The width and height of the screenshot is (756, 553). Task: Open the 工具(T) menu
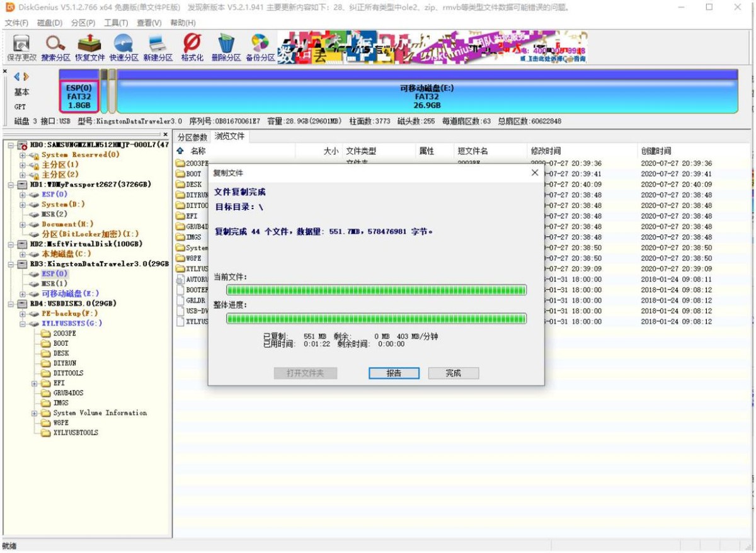pyautogui.click(x=117, y=23)
